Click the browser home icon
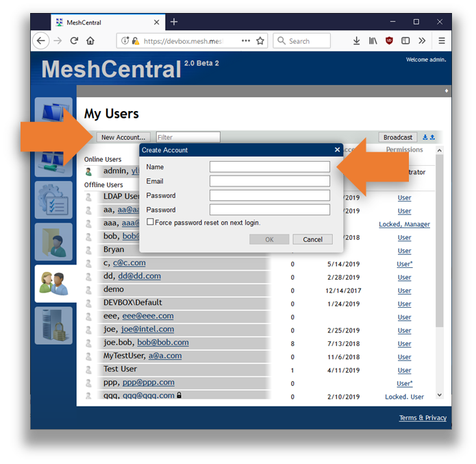The height and width of the screenshot is (464, 476). point(90,41)
